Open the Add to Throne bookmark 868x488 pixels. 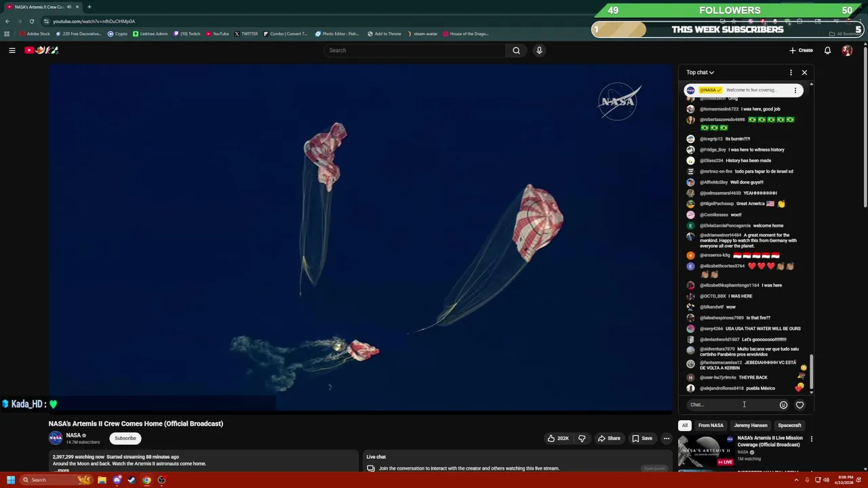click(x=384, y=34)
